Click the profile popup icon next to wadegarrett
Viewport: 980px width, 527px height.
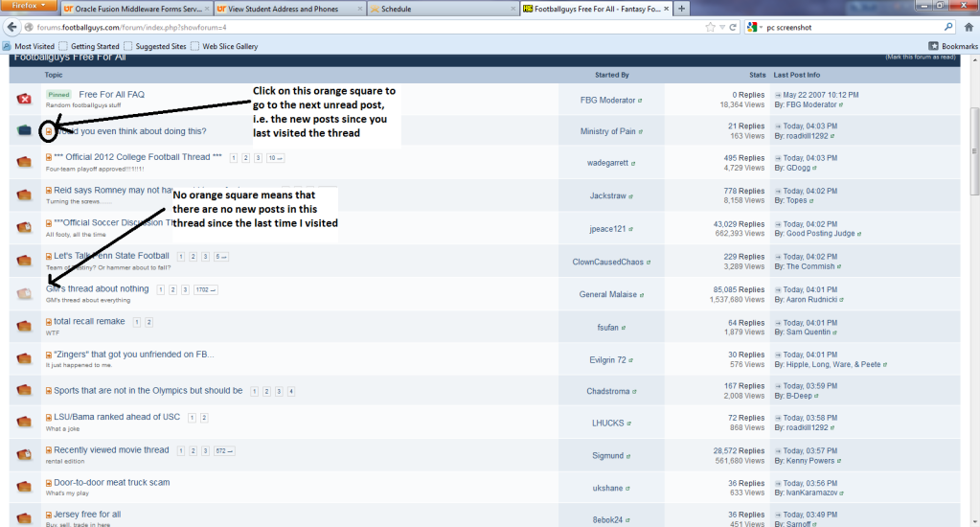pyautogui.click(x=633, y=164)
